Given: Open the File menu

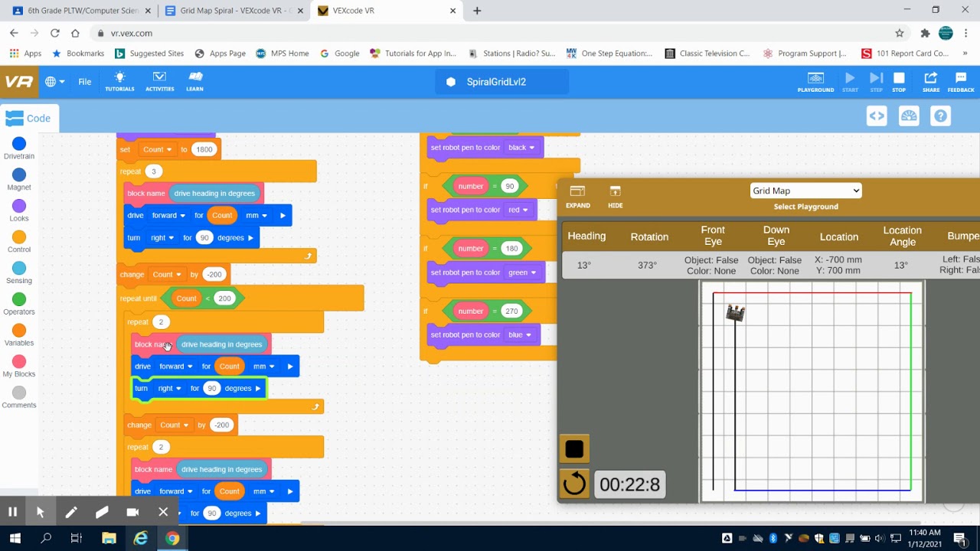Looking at the screenshot, I should coord(85,82).
